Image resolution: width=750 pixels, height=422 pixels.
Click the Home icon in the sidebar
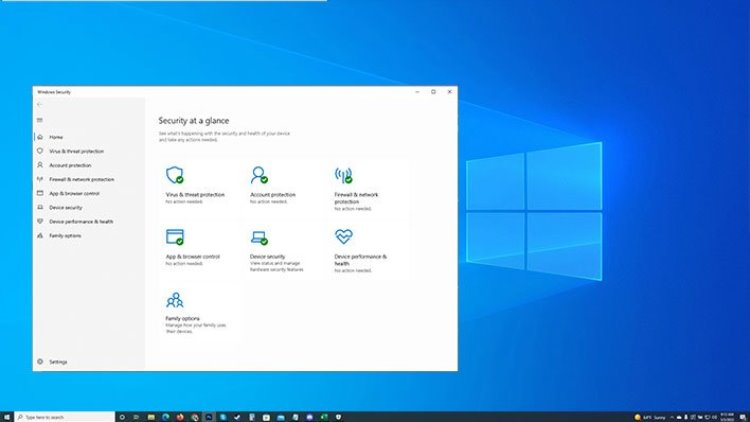coord(40,137)
